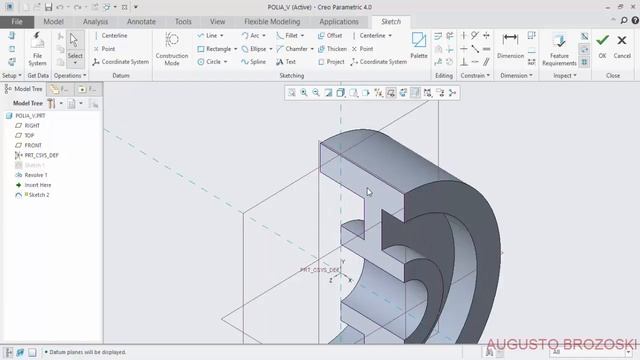This screenshot has width=640, height=360.
Task: Click the Thicken tool
Action: point(332,49)
